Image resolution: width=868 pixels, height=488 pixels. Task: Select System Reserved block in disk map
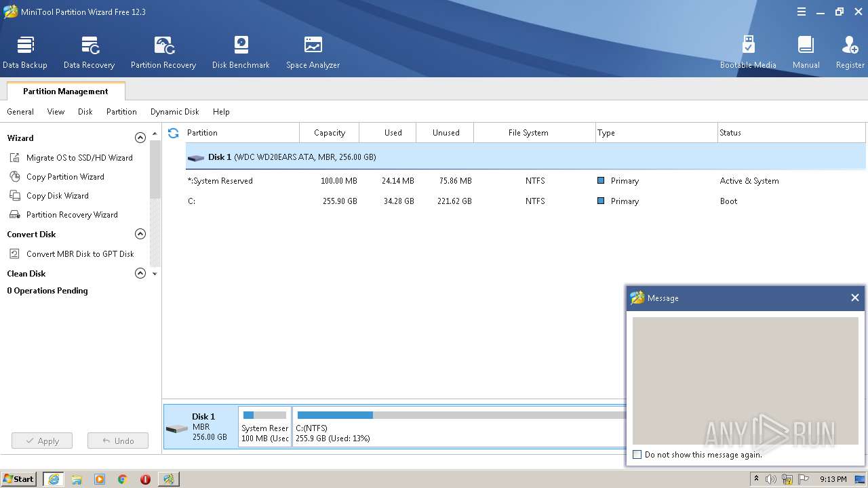pos(265,426)
